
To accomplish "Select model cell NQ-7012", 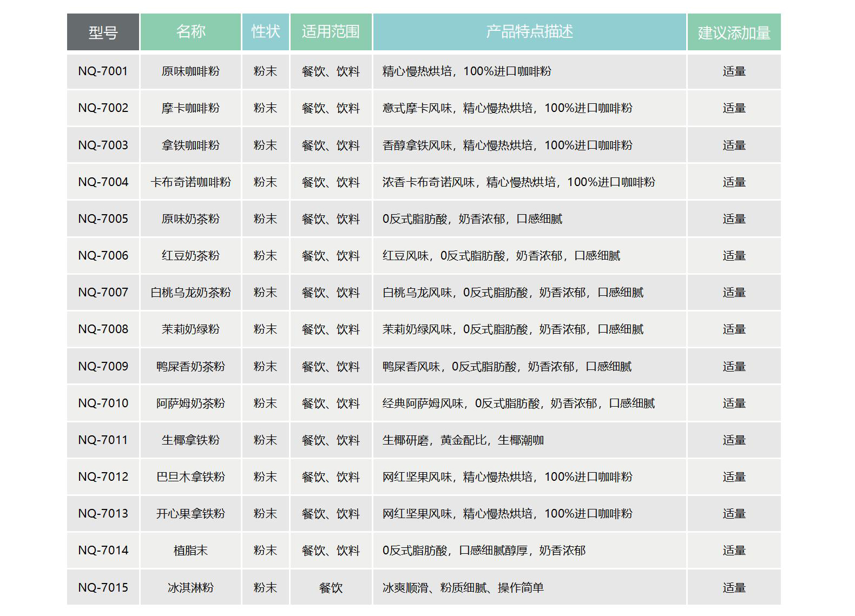I will 103,476.
